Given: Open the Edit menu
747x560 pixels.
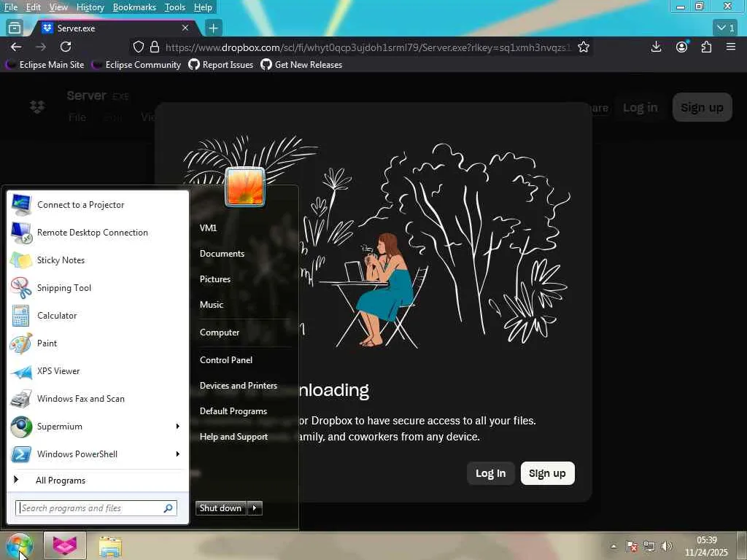Looking at the screenshot, I should tap(34, 7).
